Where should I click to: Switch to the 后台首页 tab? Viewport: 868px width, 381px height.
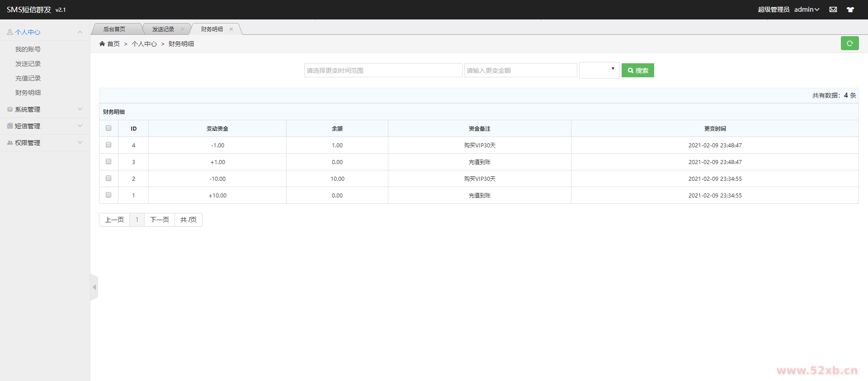(x=114, y=29)
